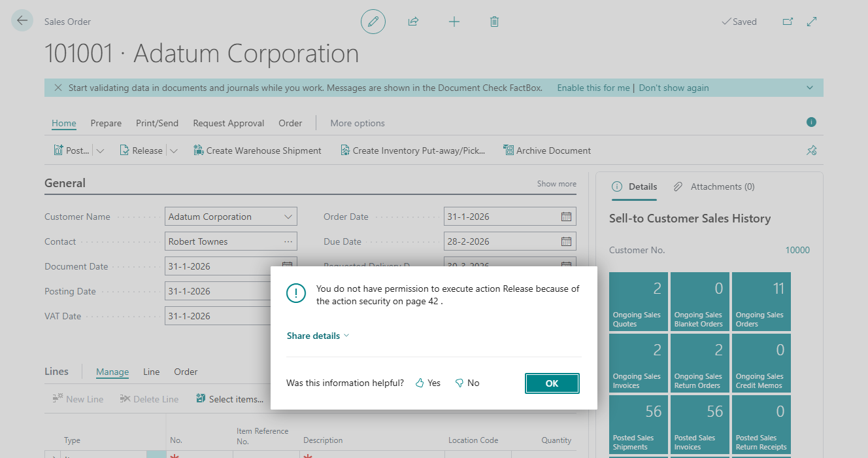Open Order Date calendar picker

point(567,217)
